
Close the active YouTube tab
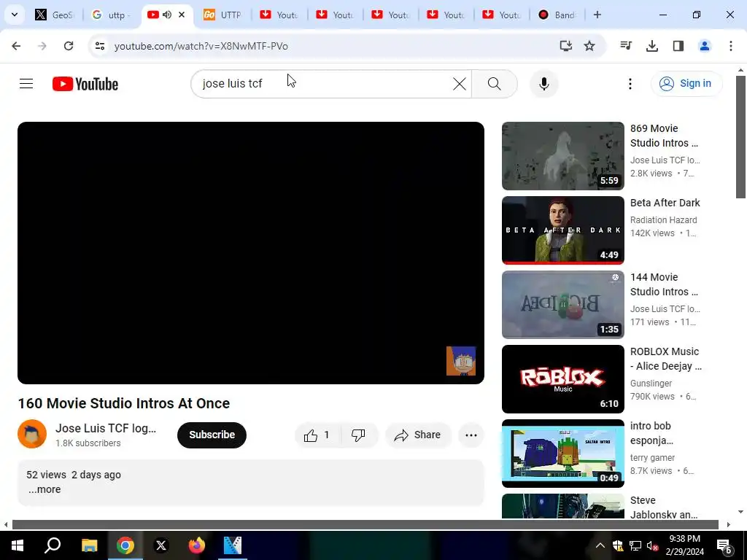coord(182,15)
